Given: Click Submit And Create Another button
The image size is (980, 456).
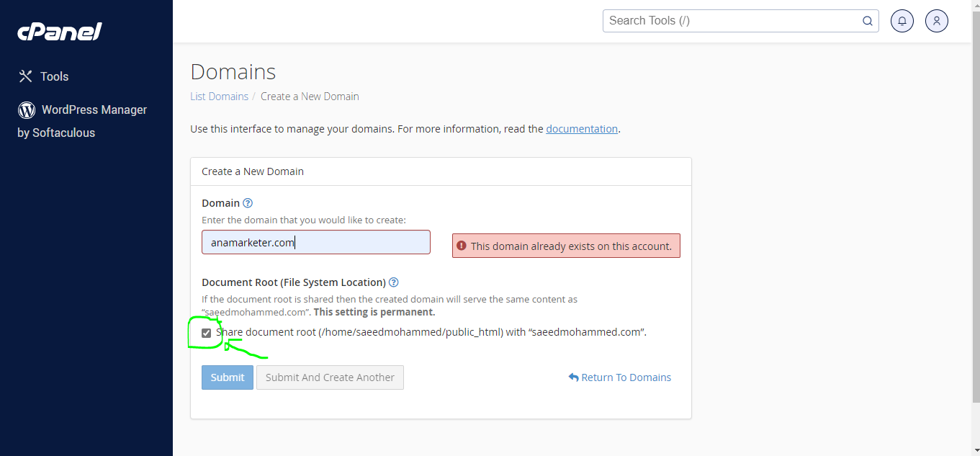Looking at the screenshot, I should (330, 377).
